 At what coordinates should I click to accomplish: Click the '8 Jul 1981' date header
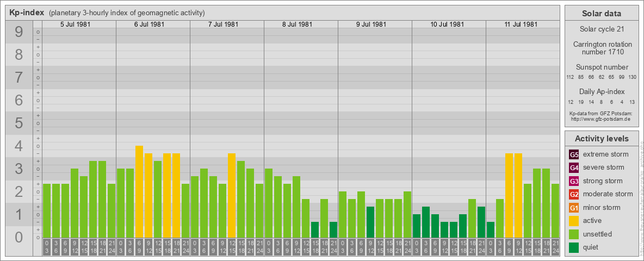[x=297, y=24]
